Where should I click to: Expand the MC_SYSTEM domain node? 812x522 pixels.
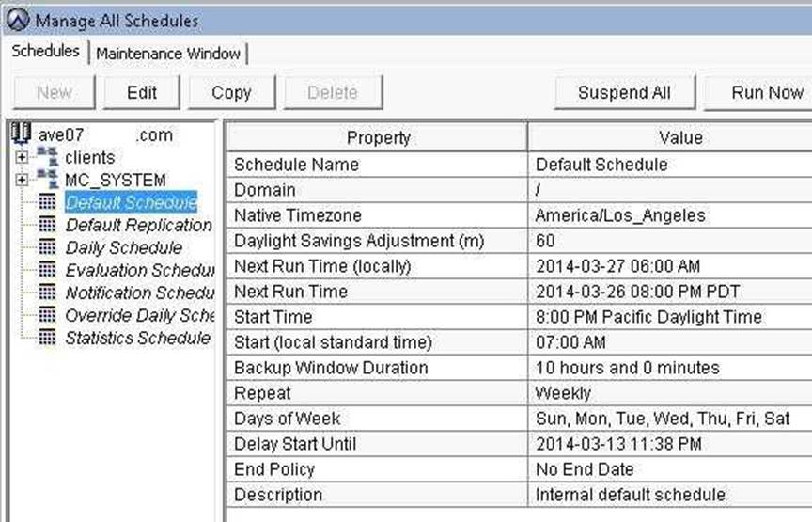[x=22, y=180]
